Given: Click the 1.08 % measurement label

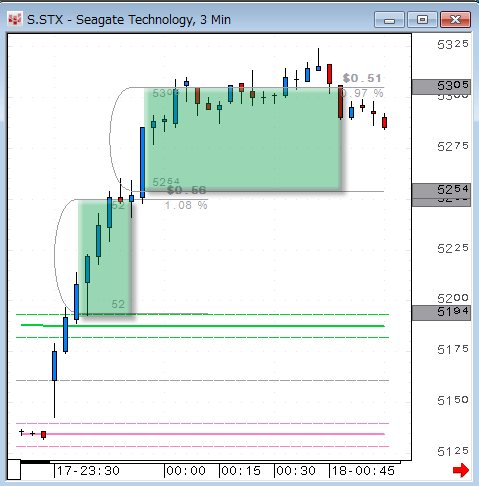Looking at the screenshot, I should pos(186,205).
